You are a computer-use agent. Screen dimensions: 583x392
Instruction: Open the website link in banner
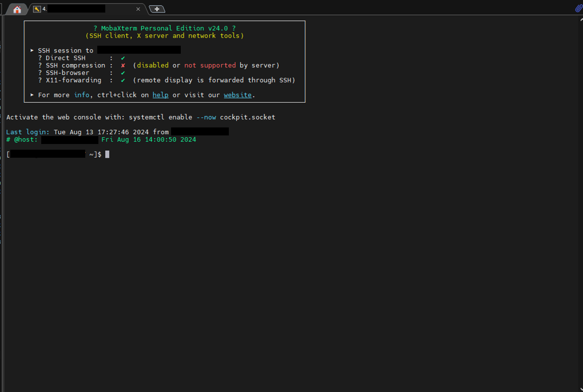(x=237, y=95)
